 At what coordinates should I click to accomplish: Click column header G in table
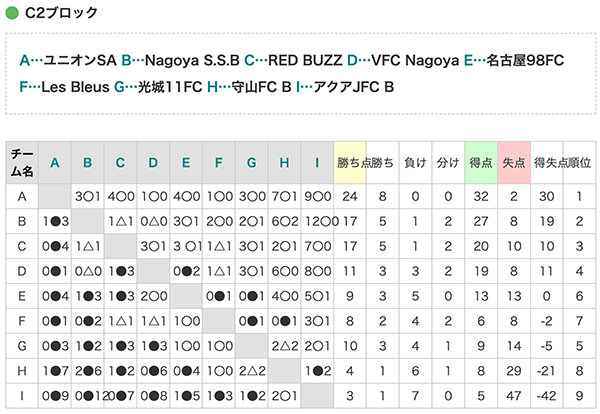pos(251,163)
